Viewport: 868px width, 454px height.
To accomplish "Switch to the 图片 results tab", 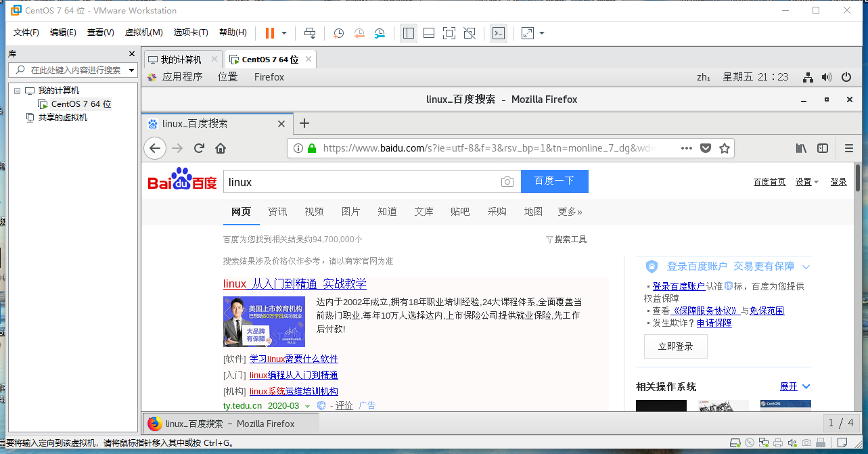I will coord(351,212).
